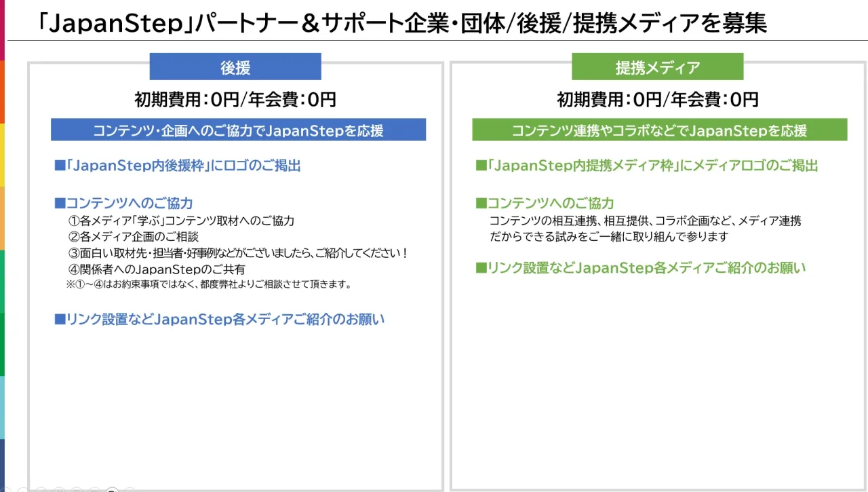Click 初期費用:0円/年会費:0円 in the 後援 panel
The image size is (868, 492).
click(x=235, y=100)
